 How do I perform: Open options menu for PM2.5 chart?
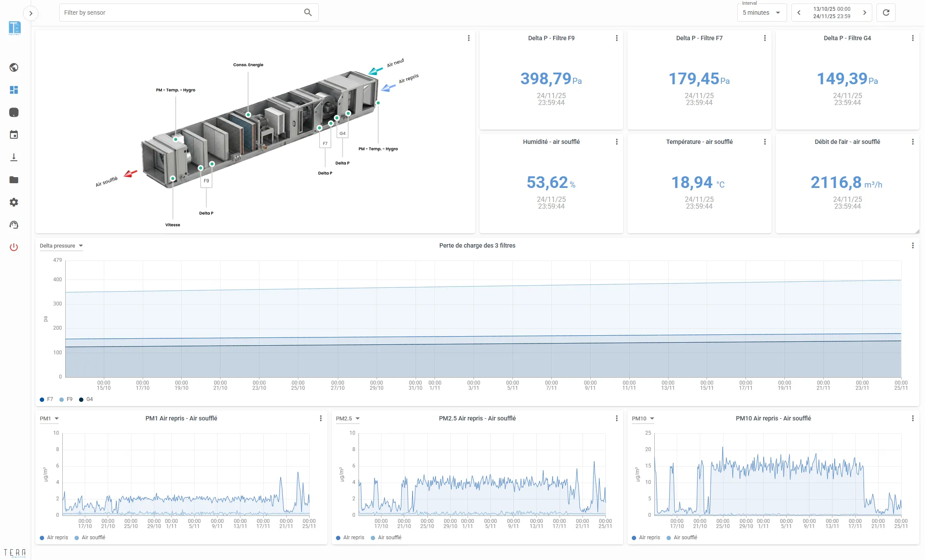coord(617,418)
